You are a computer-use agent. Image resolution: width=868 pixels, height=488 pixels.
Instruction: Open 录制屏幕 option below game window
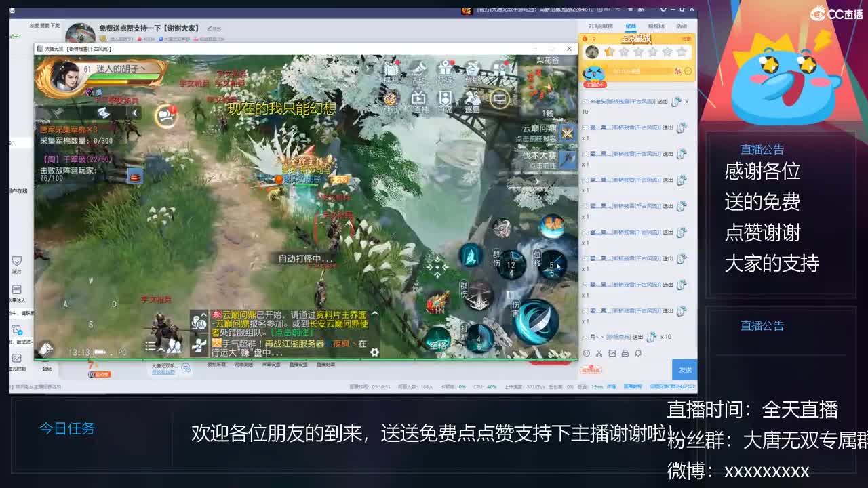[x=216, y=365]
